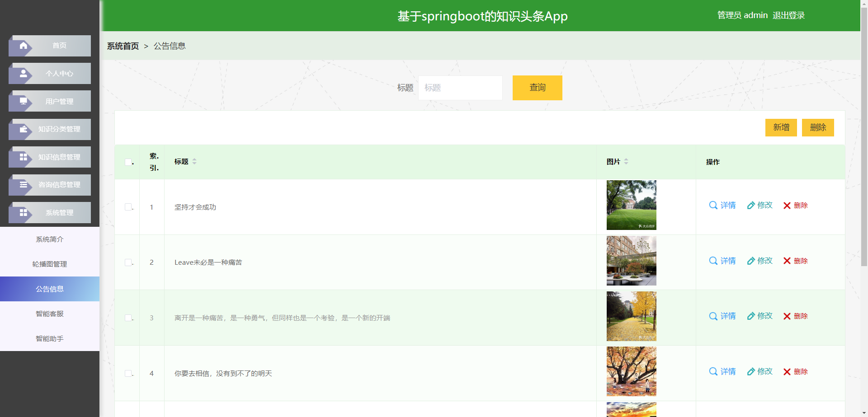The height and width of the screenshot is (417, 868).
Task: Click the list icon on 咨询信息管理
Action: tap(24, 185)
